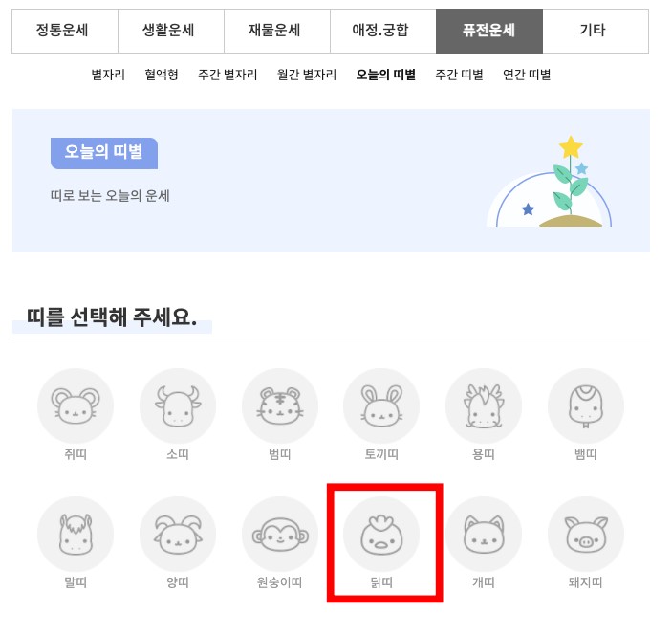The width and height of the screenshot is (672, 635).
Task: Open the 정통운세 tab
Action: pyautogui.click(x=65, y=31)
